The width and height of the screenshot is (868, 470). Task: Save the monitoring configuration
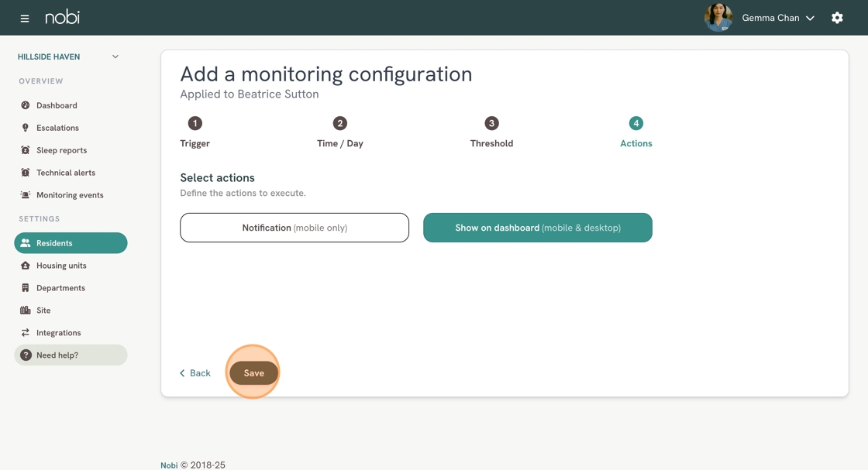click(x=254, y=373)
